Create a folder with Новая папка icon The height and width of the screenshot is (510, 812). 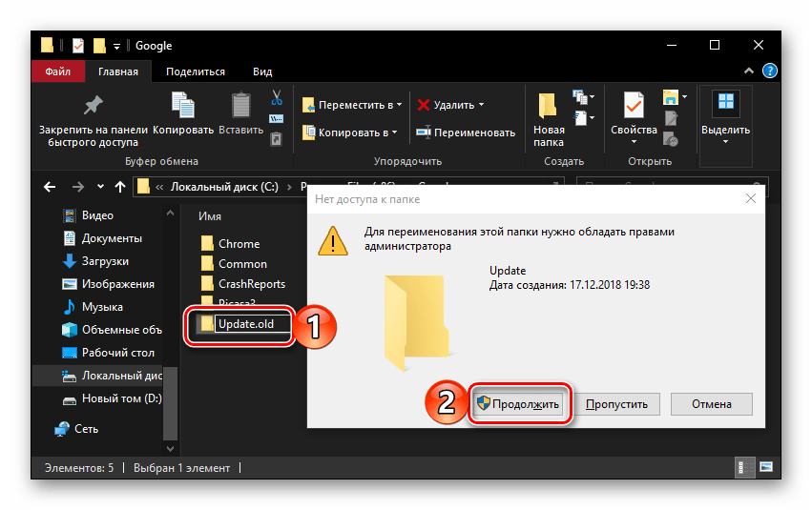point(548,105)
